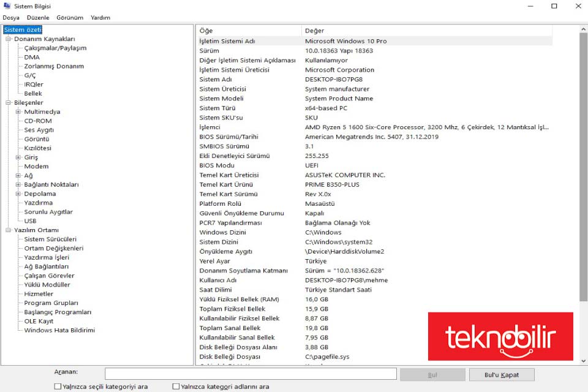Screen dimensions: 588x392
Task: Expand the Giriş node
Action: 18,157
